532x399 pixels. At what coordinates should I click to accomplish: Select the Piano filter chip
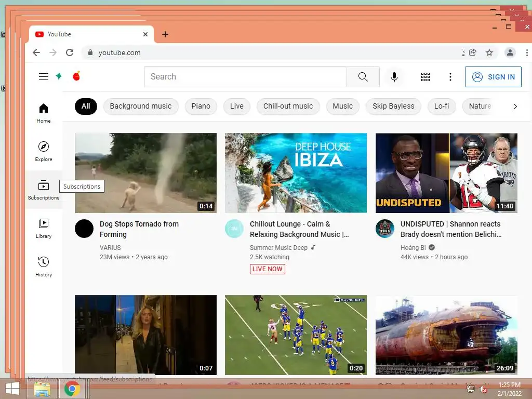click(201, 106)
